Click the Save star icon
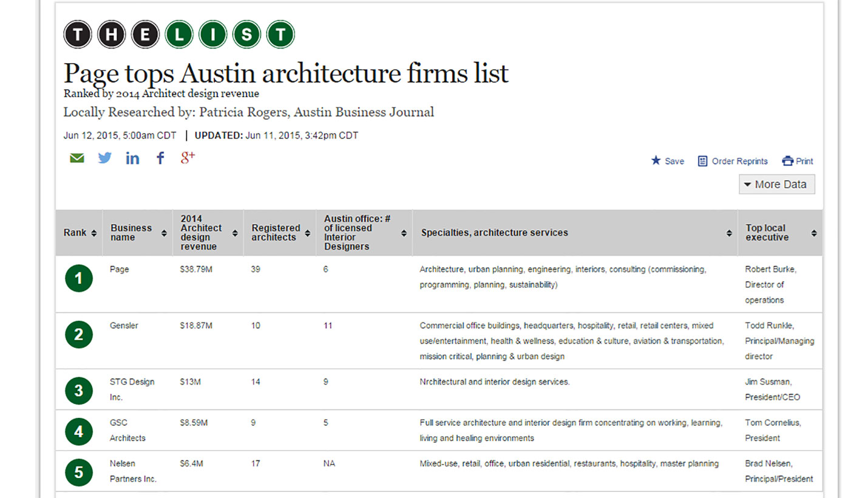Screen dimensions: 868x498 [656, 161]
